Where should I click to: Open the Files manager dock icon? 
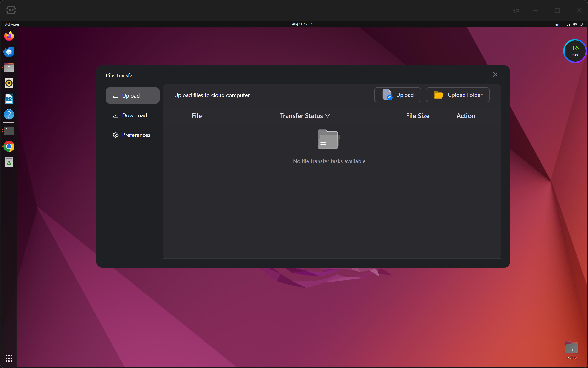pos(9,67)
